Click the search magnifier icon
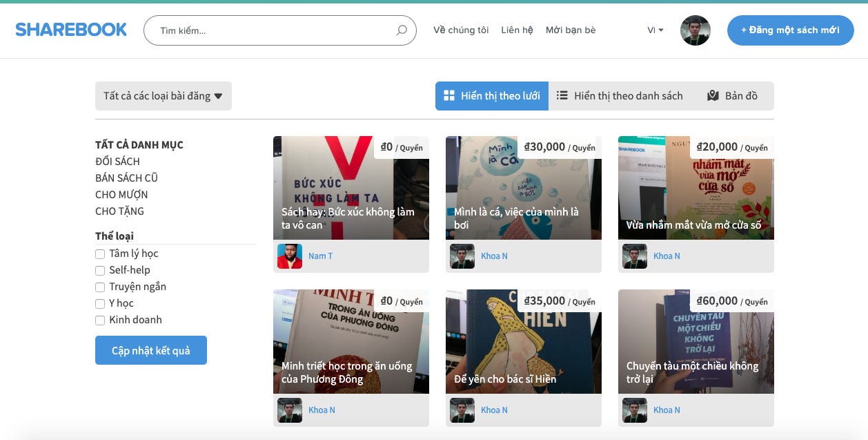The width and height of the screenshot is (868, 440). [x=400, y=30]
